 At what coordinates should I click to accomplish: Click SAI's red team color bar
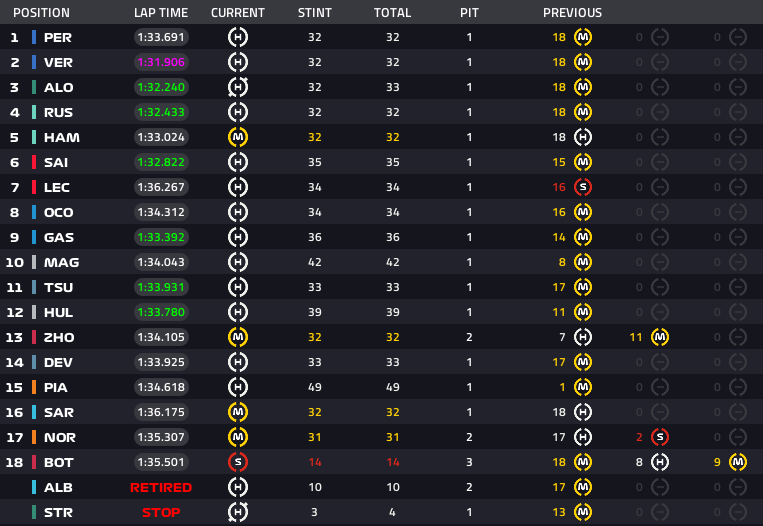coord(34,162)
